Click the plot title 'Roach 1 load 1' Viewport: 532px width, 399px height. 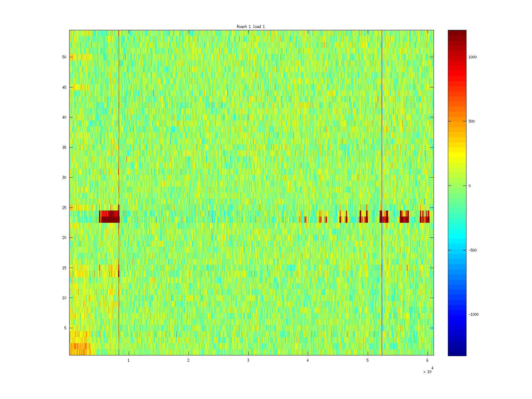pyautogui.click(x=251, y=27)
